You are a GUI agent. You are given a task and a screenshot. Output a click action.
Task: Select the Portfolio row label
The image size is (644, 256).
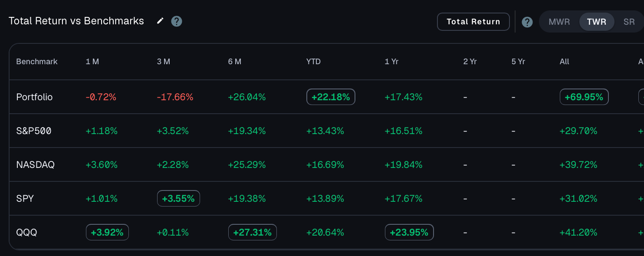34,97
